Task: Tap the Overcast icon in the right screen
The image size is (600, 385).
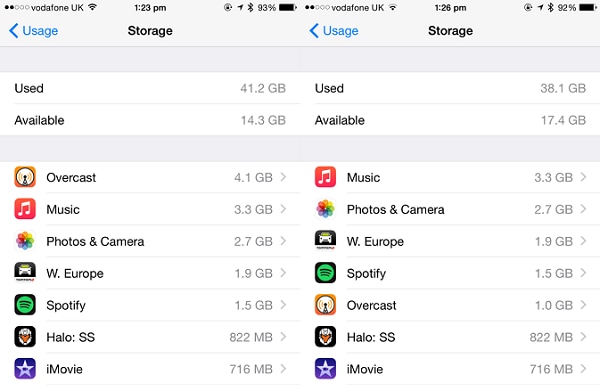Action: pos(326,305)
